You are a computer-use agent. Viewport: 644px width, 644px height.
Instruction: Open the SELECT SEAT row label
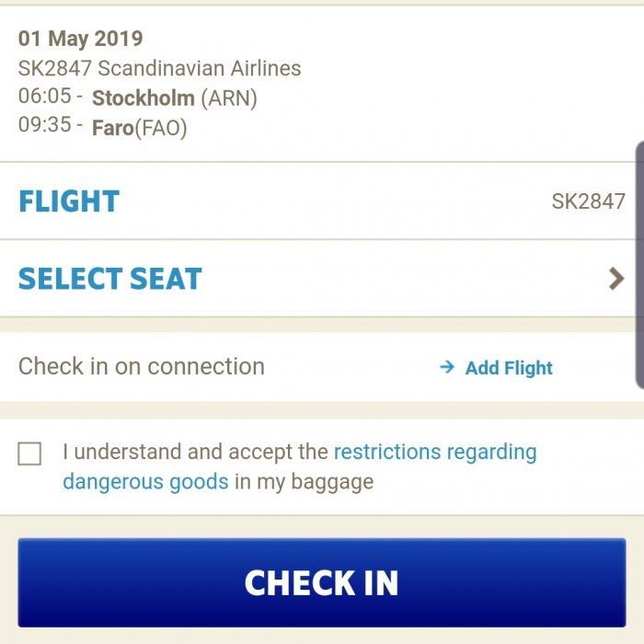click(110, 279)
